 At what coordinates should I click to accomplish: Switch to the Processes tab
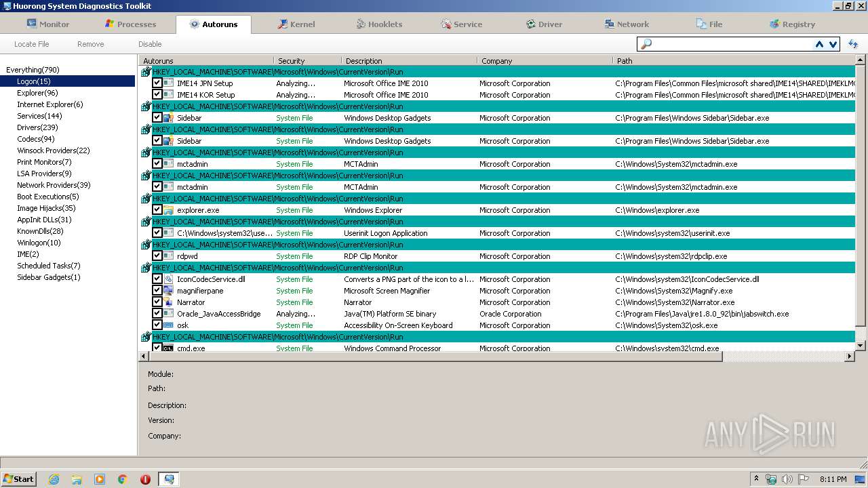[x=130, y=24]
